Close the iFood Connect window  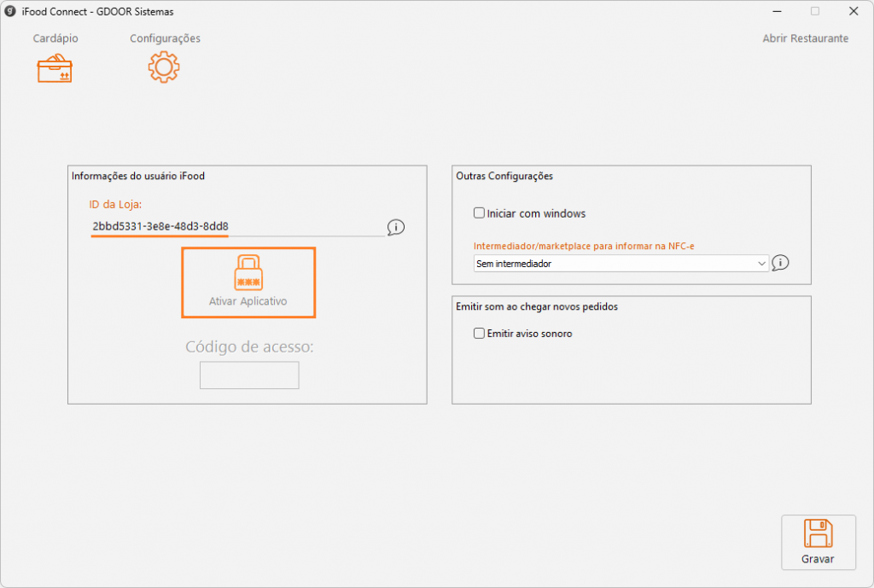(854, 11)
